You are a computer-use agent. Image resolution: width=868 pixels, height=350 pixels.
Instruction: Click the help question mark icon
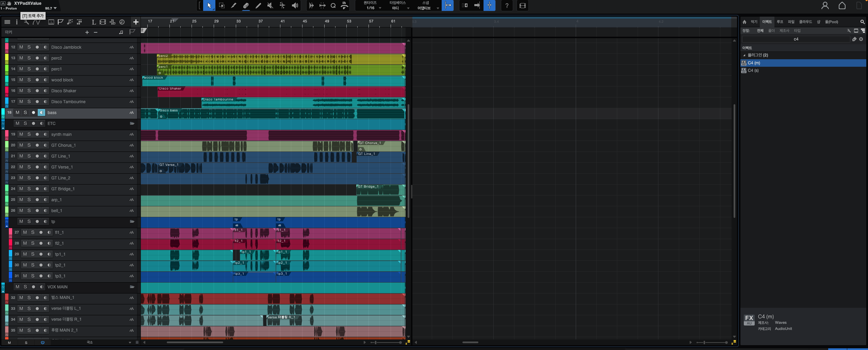coord(507,5)
